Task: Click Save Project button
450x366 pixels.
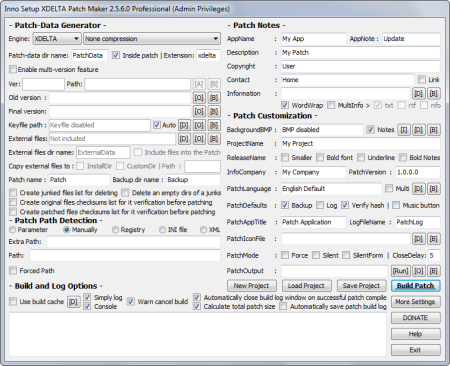Action: click(361, 286)
